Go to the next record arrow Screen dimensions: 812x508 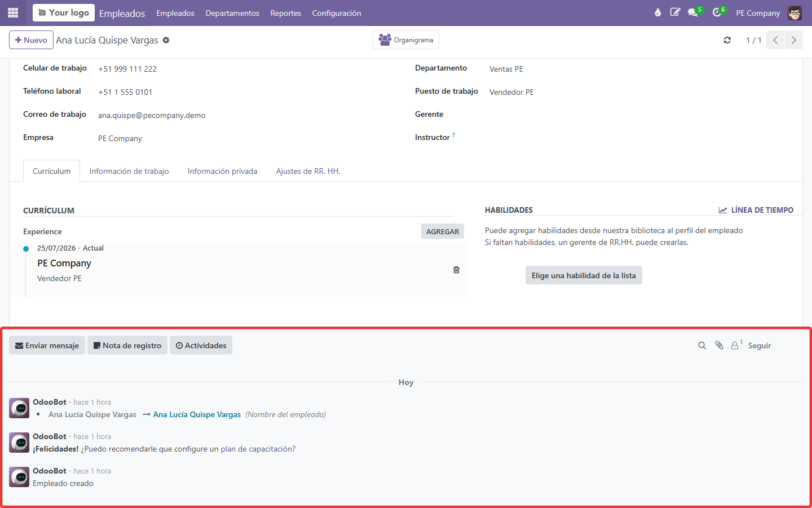[x=794, y=40]
